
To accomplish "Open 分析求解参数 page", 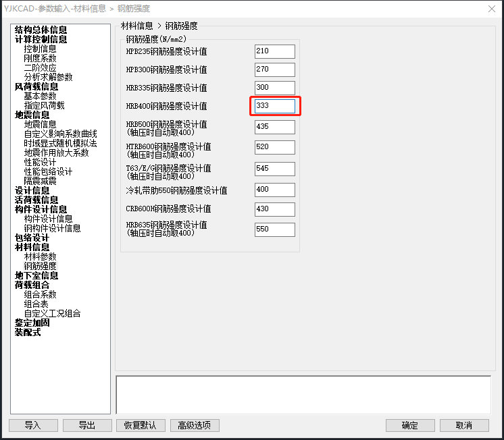I will [48, 77].
